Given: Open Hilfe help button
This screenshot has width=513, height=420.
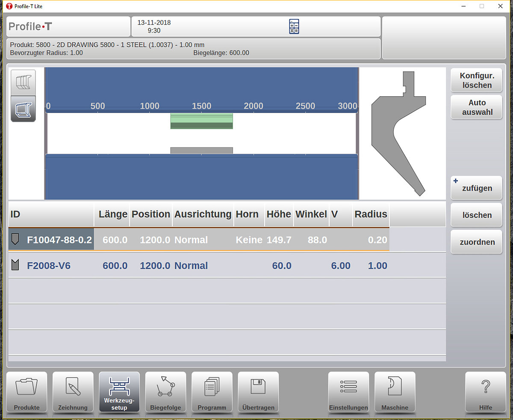Looking at the screenshot, I should (485, 392).
